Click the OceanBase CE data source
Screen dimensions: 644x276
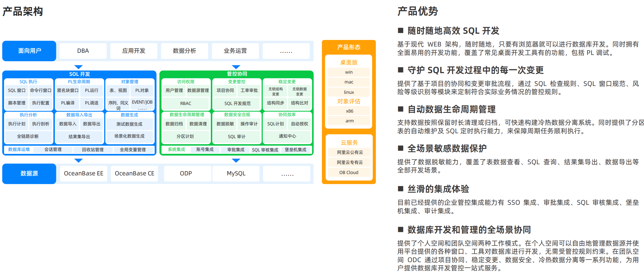(x=134, y=173)
